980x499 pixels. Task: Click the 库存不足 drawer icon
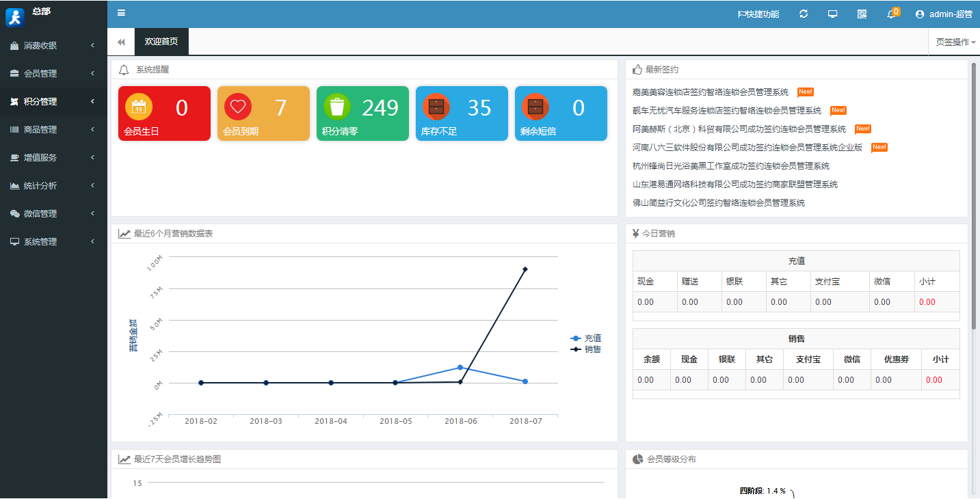pos(436,107)
